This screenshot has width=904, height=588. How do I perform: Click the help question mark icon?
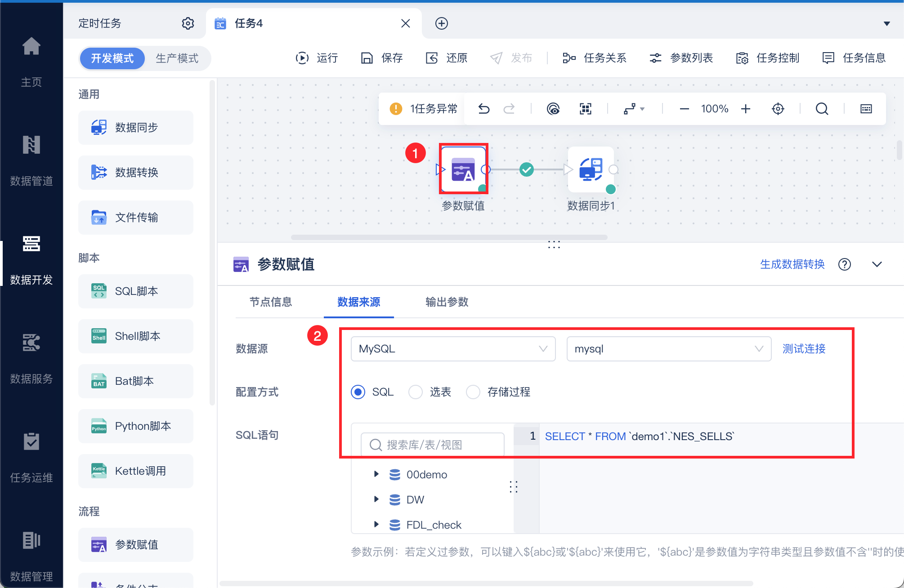click(x=844, y=264)
